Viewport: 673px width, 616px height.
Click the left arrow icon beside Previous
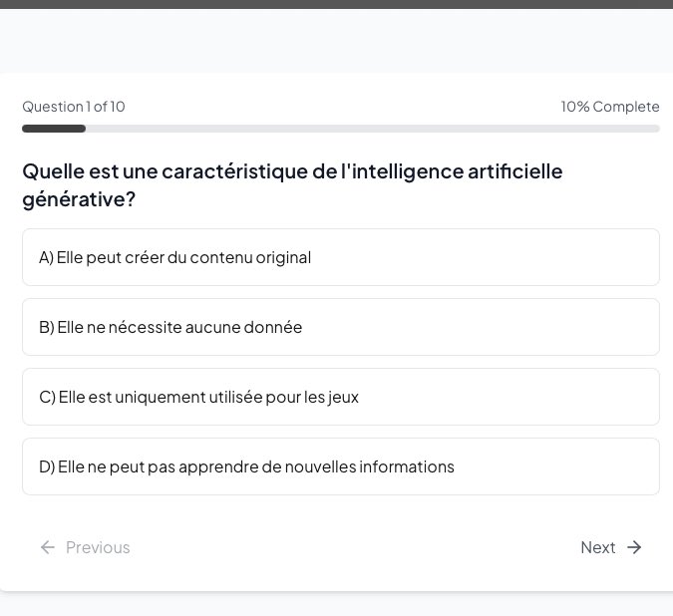(47, 547)
